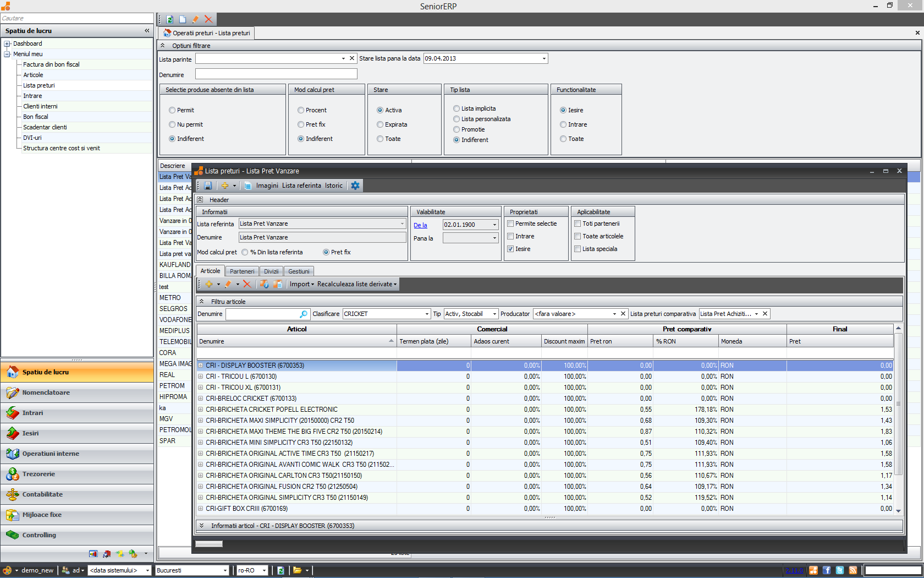The height and width of the screenshot is (578, 924).
Task: Enable the Permite selectie checkbox
Action: pyautogui.click(x=511, y=224)
